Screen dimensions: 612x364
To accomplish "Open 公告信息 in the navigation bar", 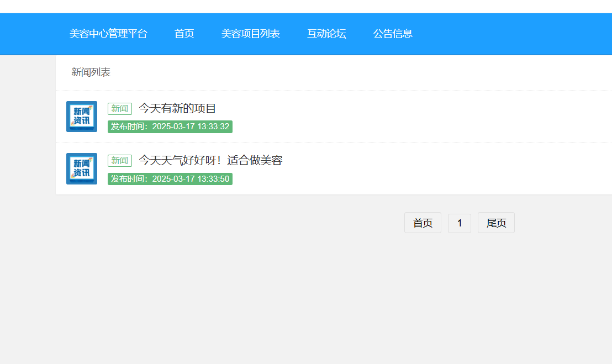I will [393, 34].
